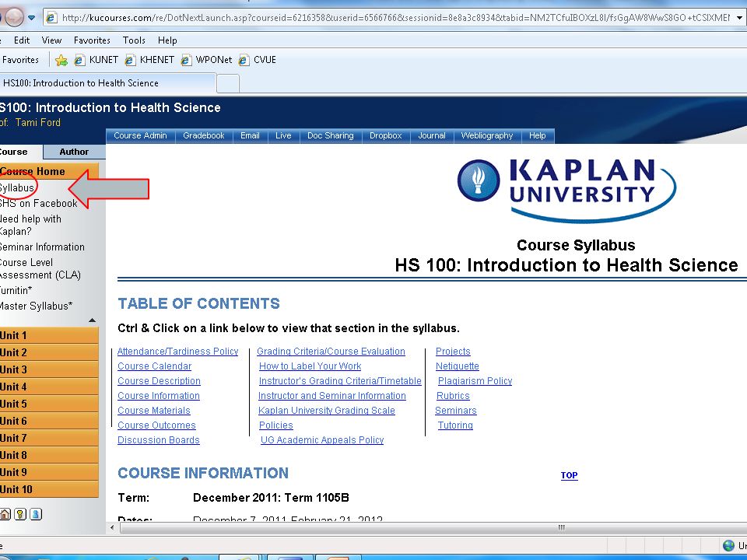Expand Unit 10 in the sidebar
This screenshot has height=560, width=747.
49,489
